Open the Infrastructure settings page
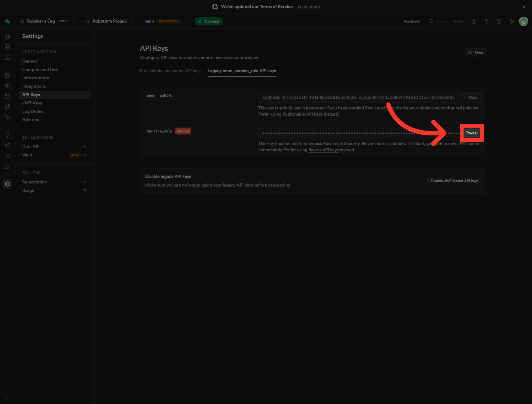Screen dimensions: 532x404 click(x=36, y=78)
